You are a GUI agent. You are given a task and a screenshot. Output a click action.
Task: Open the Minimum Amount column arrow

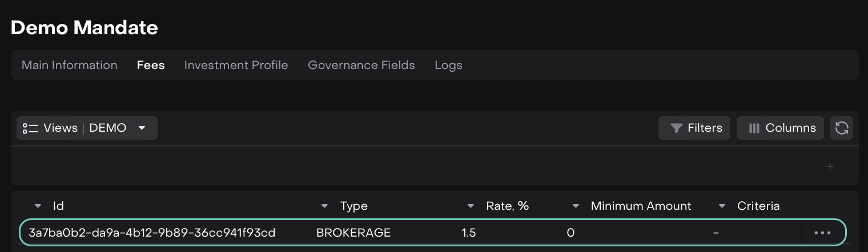(576, 206)
